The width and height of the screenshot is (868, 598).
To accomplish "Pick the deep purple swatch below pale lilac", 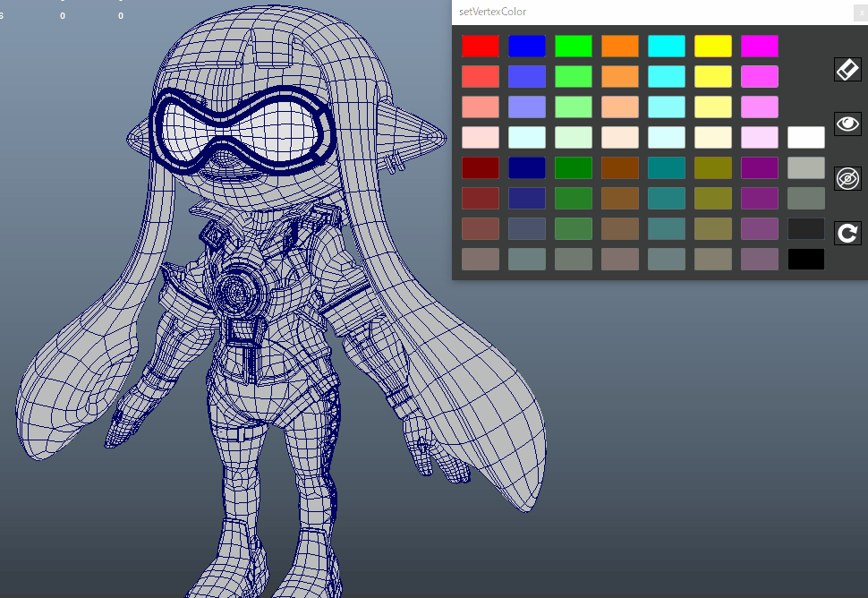I will pos(760,167).
